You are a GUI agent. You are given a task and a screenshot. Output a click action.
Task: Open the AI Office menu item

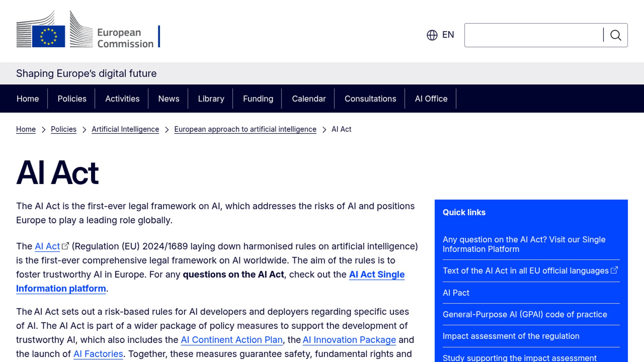click(x=431, y=99)
